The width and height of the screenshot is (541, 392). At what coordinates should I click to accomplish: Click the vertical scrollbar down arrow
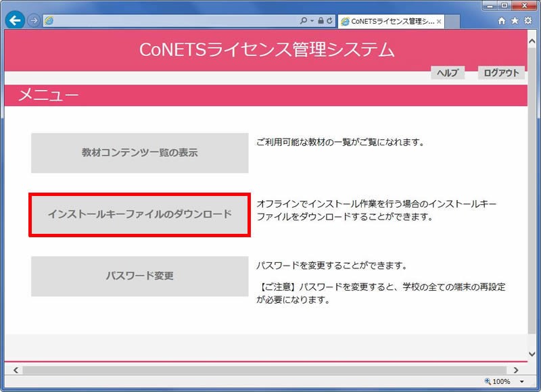point(532,353)
